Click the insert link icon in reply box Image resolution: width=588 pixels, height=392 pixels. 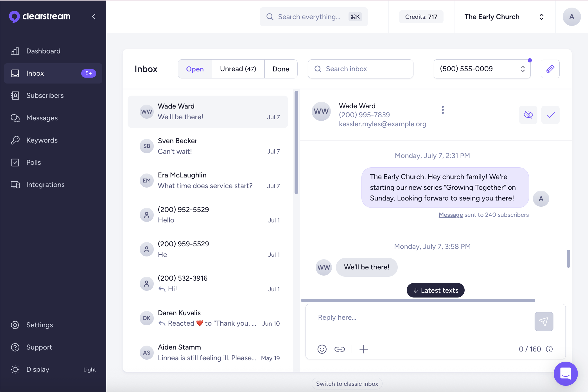tap(340, 349)
